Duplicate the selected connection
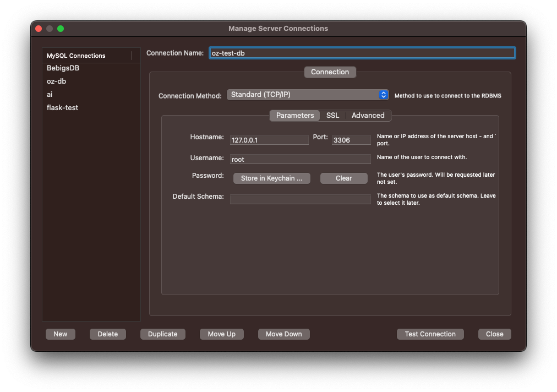This screenshot has height=392, width=557. 163,334
